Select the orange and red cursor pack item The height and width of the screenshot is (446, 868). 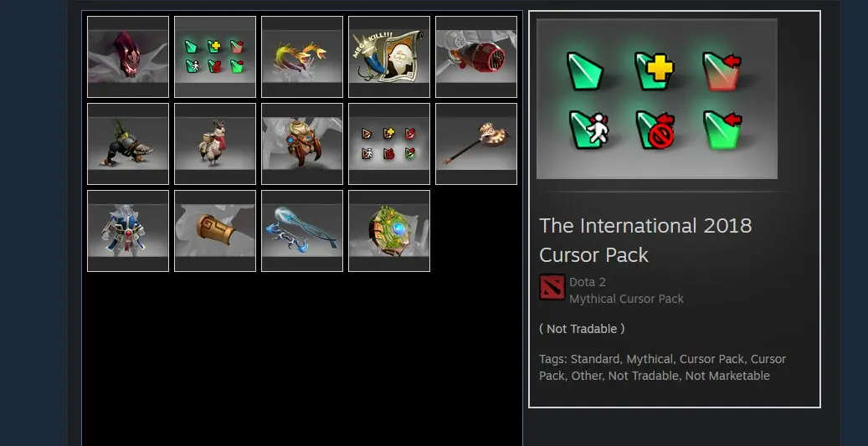(x=389, y=144)
